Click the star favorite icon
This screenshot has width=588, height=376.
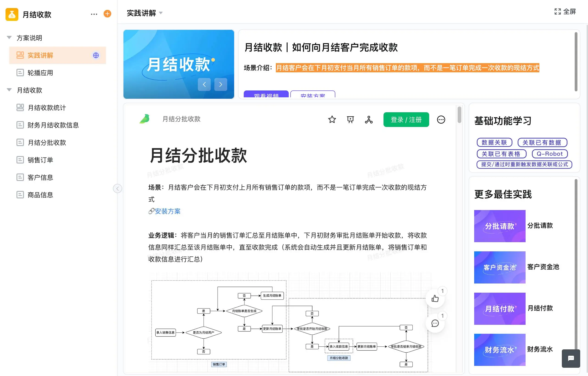(x=332, y=120)
